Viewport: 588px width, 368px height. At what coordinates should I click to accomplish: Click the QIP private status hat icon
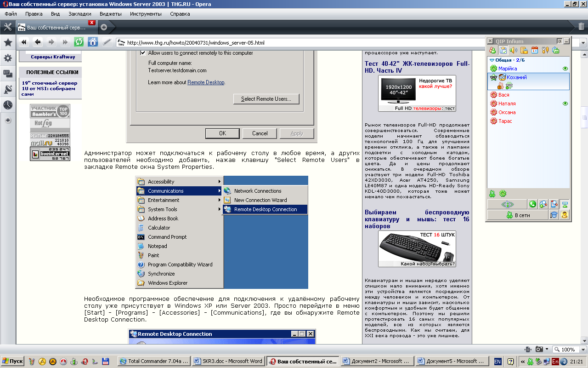point(554,215)
